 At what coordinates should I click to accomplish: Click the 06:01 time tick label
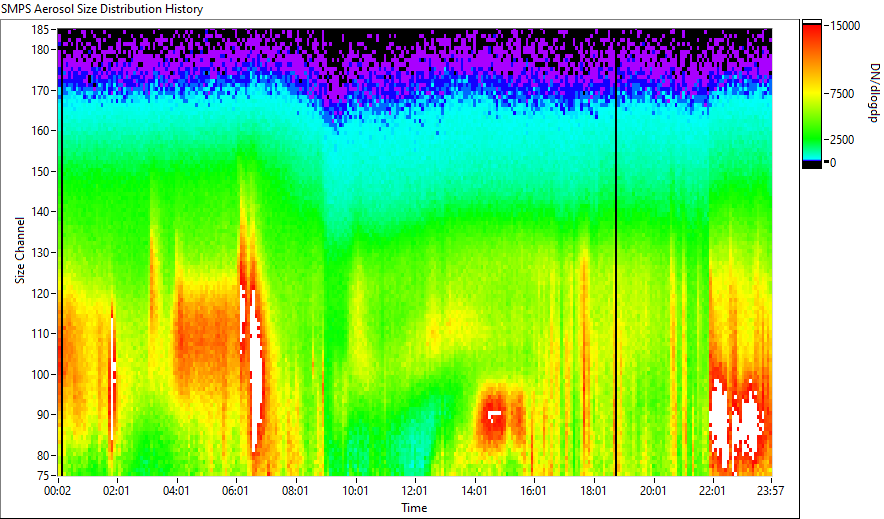pos(236,491)
